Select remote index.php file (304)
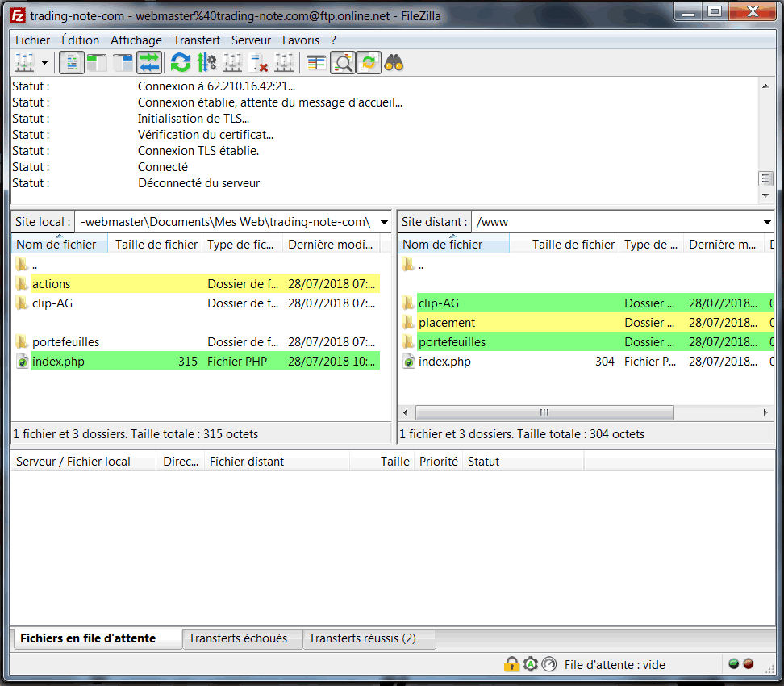 click(x=586, y=362)
